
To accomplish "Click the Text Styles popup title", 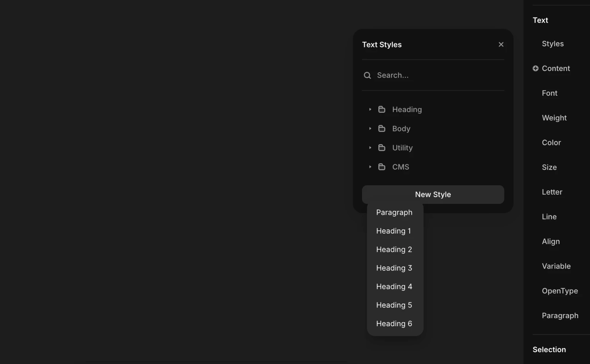I will coord(382,45).
